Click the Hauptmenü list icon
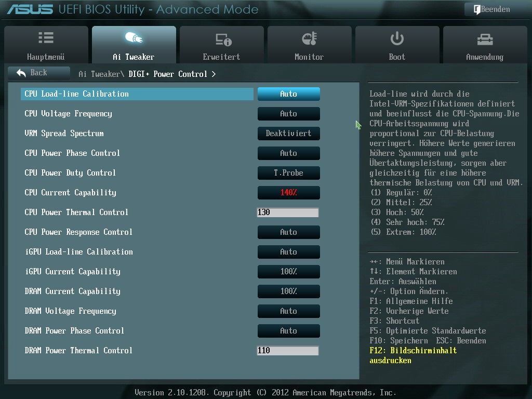 [x=46, y=37]
